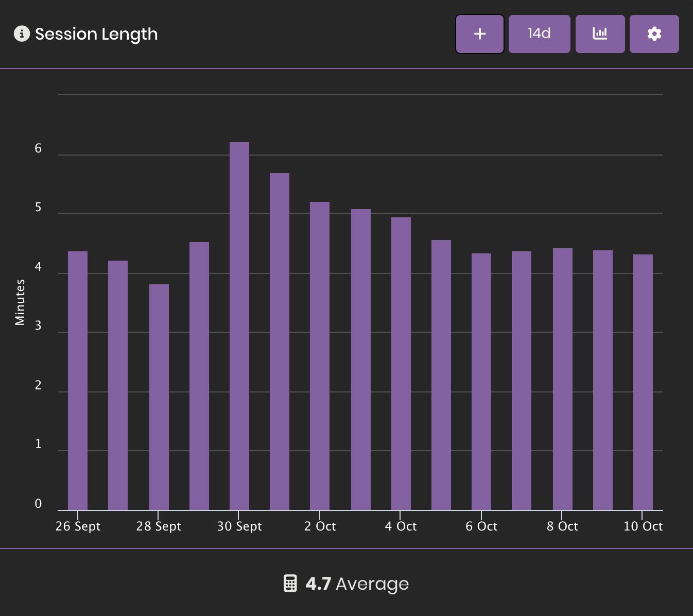Select the 29 Sept bar left of the tallest bar
The width and height of the screenshot is (693, 616).
pyautogui.click(x=199, y=375)
